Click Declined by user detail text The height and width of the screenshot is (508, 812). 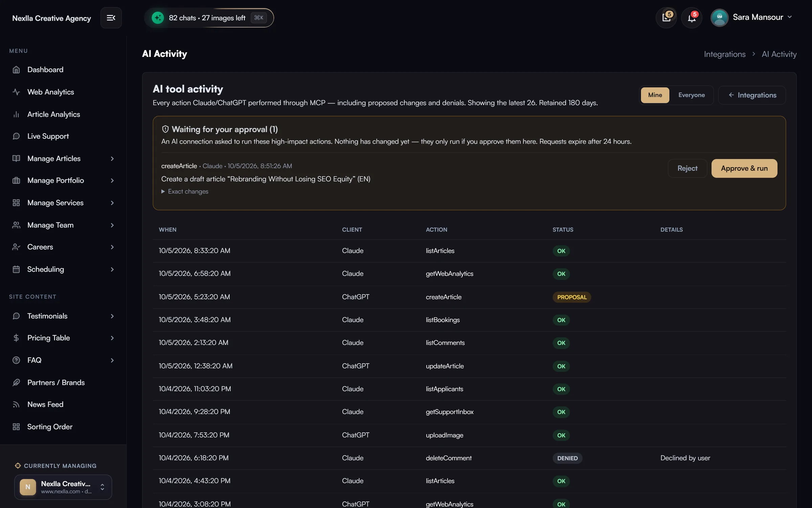tap(685, 458)
